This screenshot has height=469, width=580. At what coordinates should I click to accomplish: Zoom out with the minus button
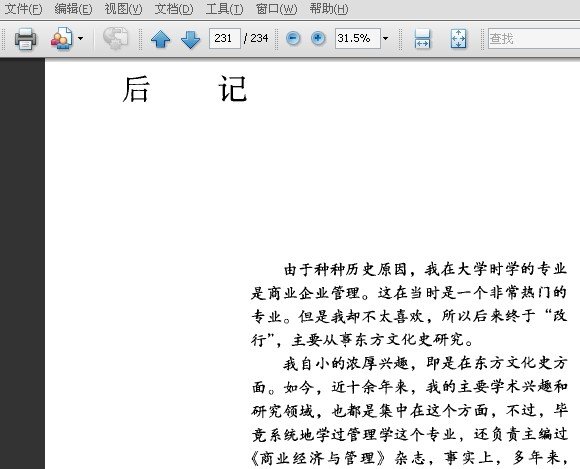tap(293, 38)
